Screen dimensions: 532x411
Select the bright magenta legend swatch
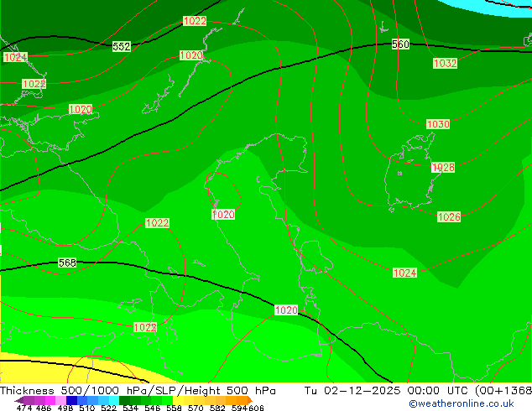(x=50, y=400)
